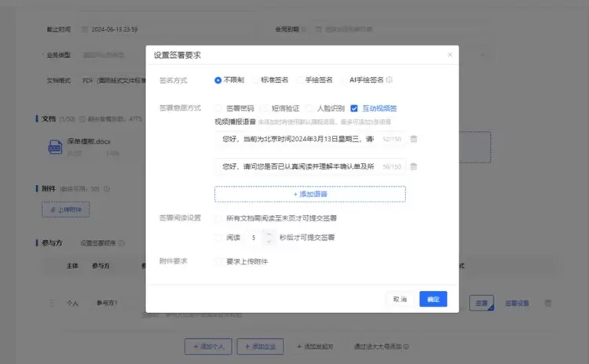Uncheck the 互动视频签 checkbox

354,108
